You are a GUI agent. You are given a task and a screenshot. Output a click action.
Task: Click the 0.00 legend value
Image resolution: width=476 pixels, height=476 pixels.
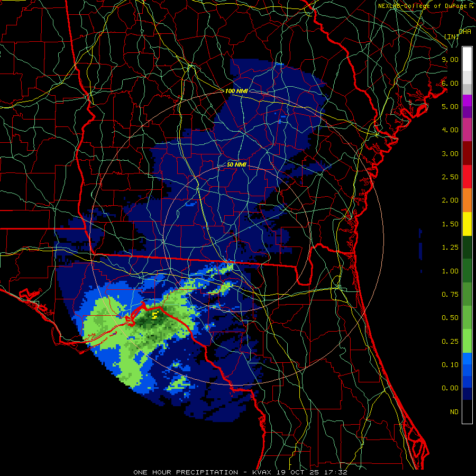(x=450, y=388)
